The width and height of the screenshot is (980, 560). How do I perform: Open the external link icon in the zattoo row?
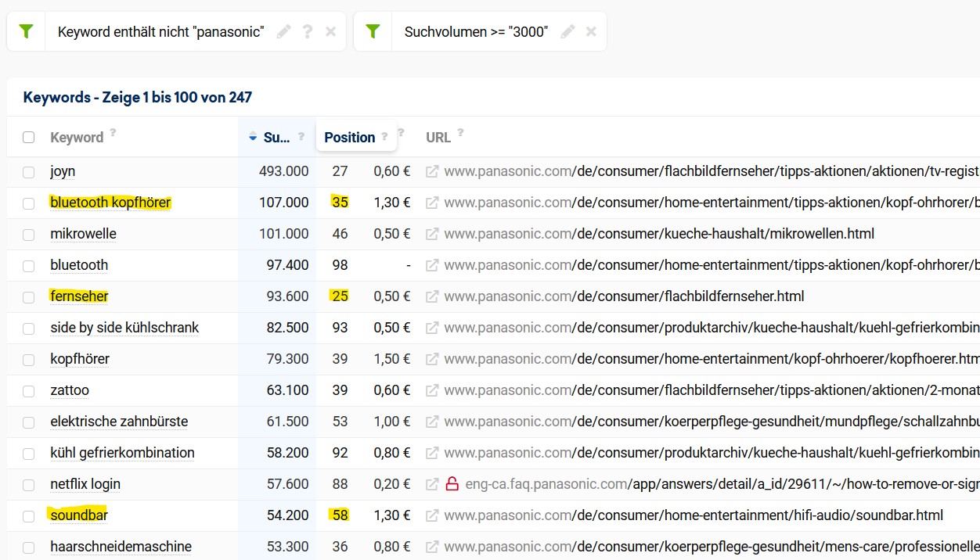point(432,390)
